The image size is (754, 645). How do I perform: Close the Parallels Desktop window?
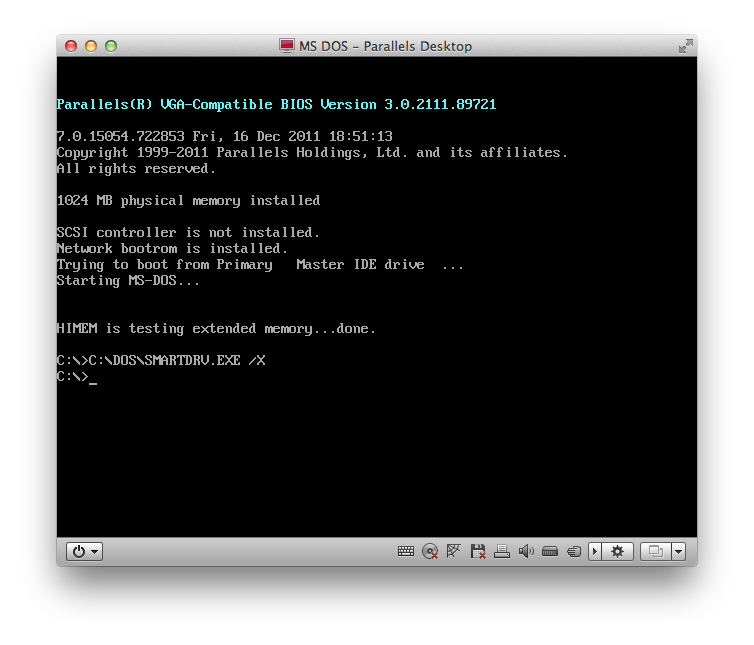(x=71, y=46)
